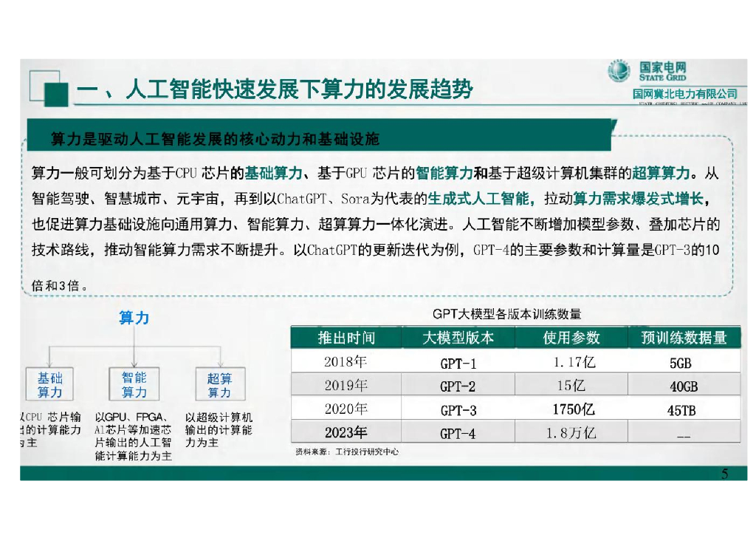Click the 预训练数据量 column header
The width and height of the screenshot is (756, 535).
pyautogui.click(x=684, y=338)
